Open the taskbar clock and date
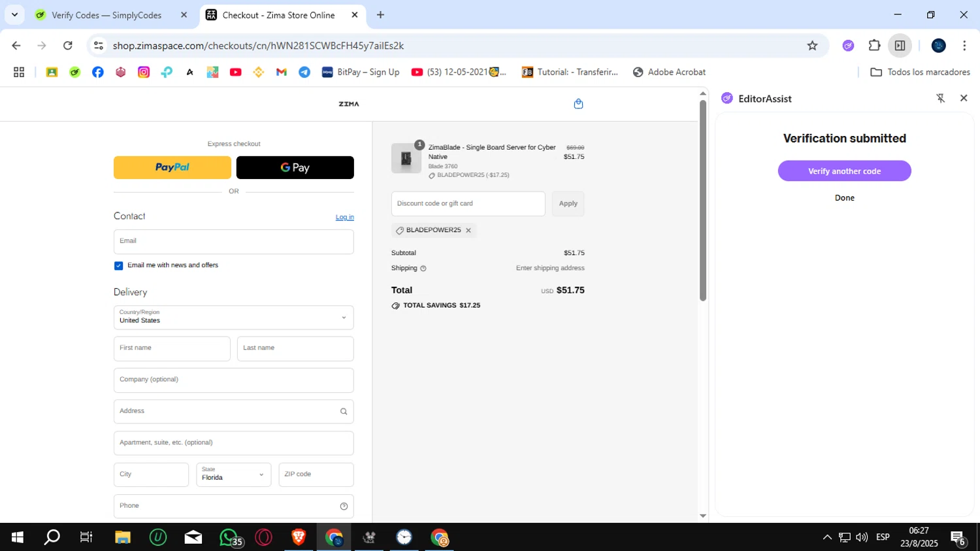980x551 pixels. pyautogui.click(x=919, y=537)
